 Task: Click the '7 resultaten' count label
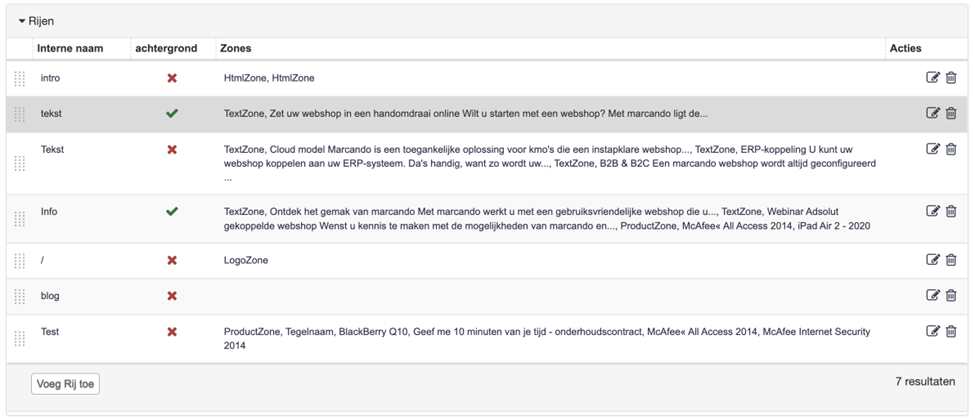[x=925, y=381]
